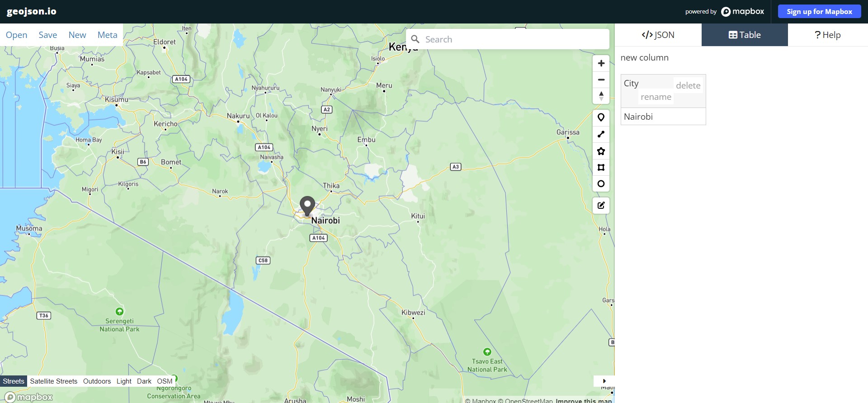Switch base map to Outdoors

click(97, 381)
